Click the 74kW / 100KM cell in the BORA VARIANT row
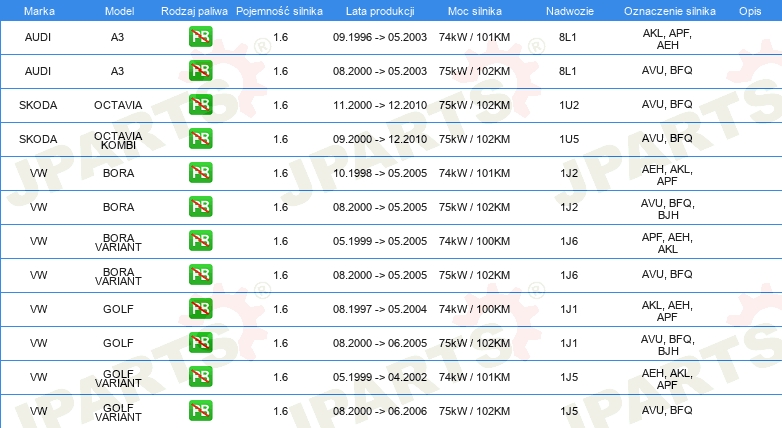Screen dimensions: 782x428 click(x=474, y=241)
